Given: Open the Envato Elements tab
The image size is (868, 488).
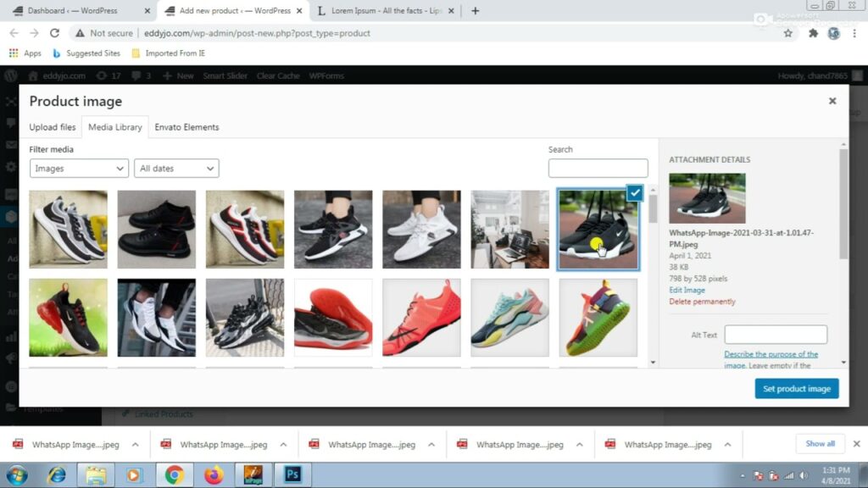Looking at the screenshot, I should pyautogui.click(x=186, y=127).
